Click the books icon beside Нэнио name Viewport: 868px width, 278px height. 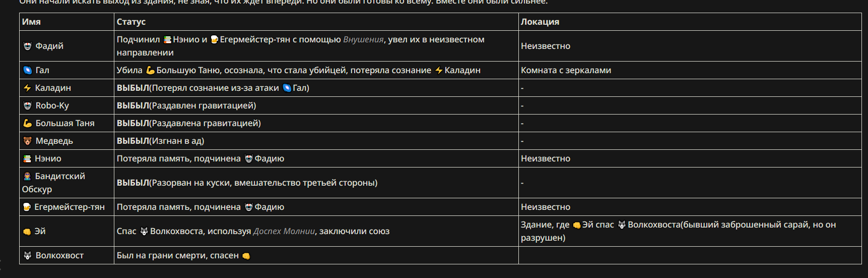[27, 158]
